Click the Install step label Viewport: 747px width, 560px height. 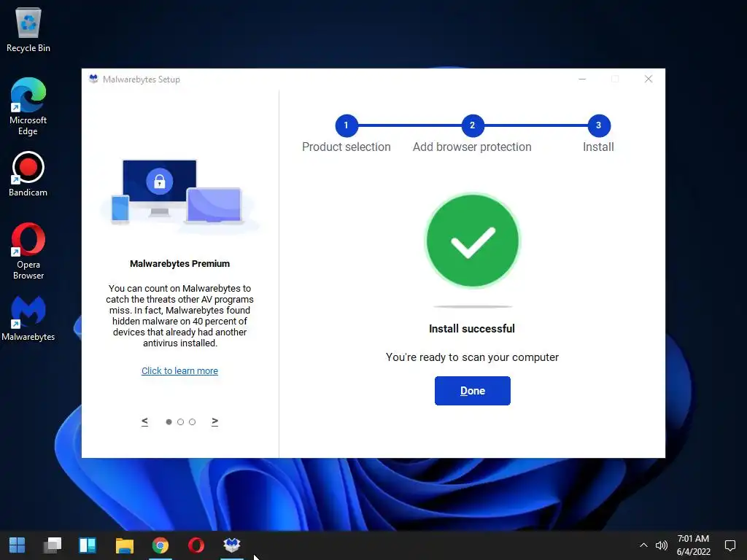click(598, 147)
